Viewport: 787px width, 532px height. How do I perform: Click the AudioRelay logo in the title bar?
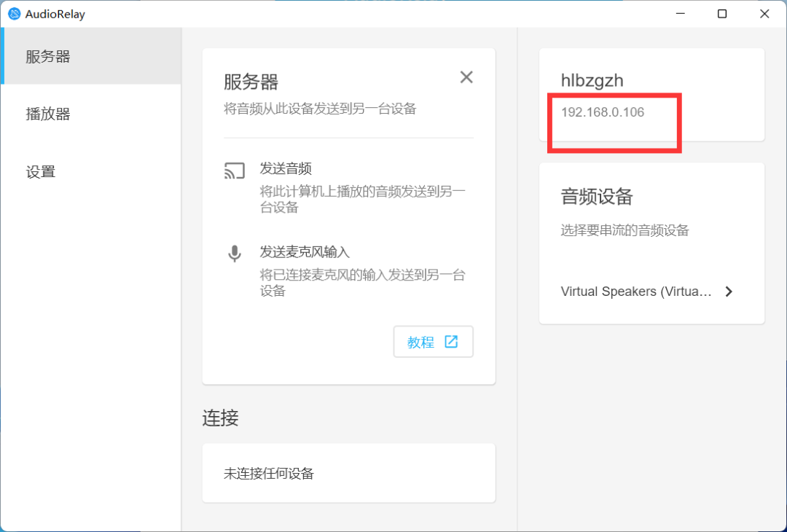point(14,14)
